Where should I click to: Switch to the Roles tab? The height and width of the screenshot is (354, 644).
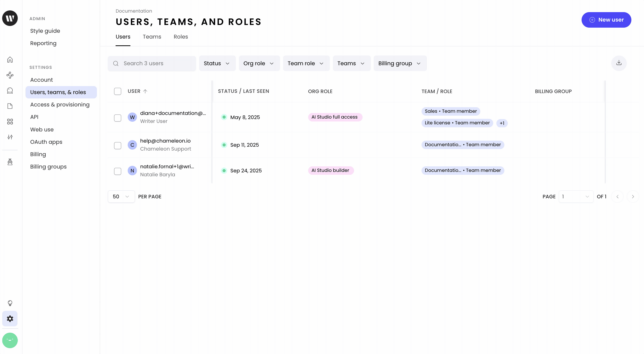tap(180, 37)
